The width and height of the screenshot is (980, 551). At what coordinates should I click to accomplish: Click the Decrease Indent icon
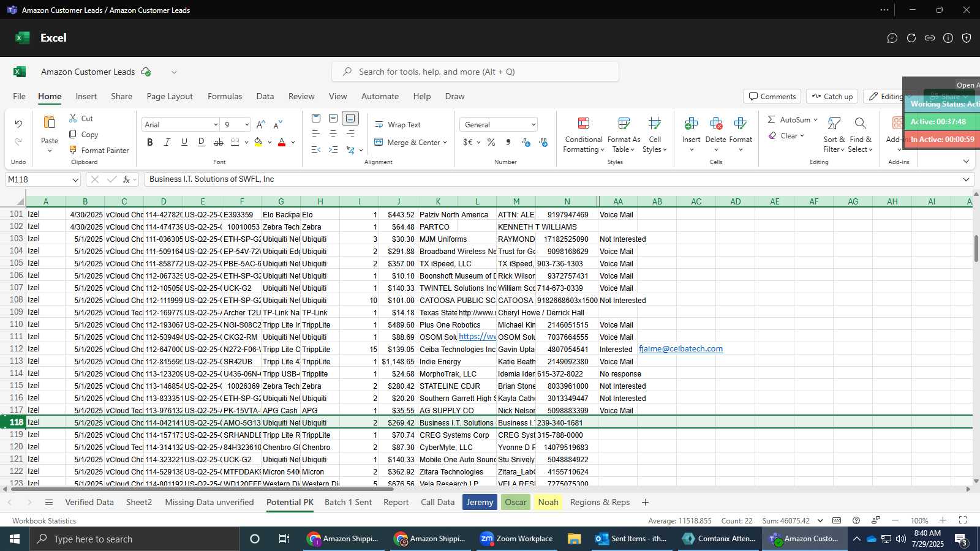(x=316, y=149)
